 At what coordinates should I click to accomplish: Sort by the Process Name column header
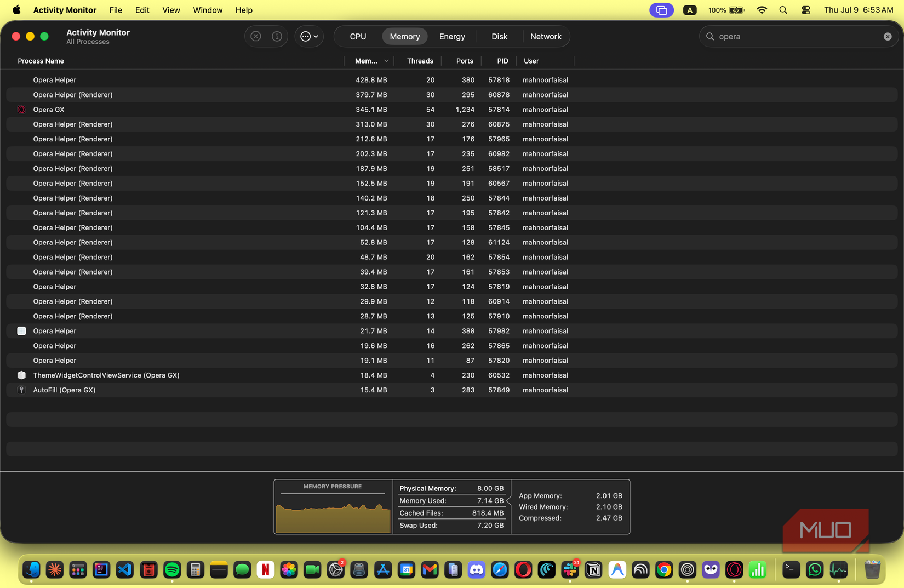click(x=41, y=61)
